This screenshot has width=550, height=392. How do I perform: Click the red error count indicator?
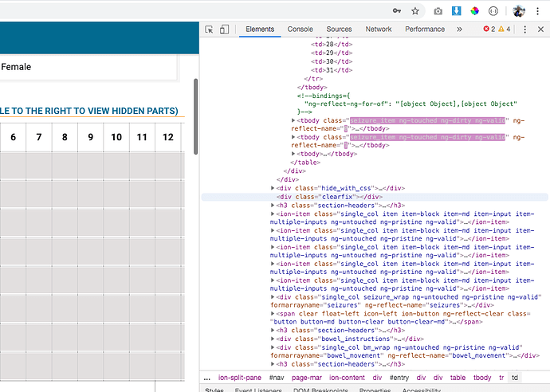pos(489,29)
